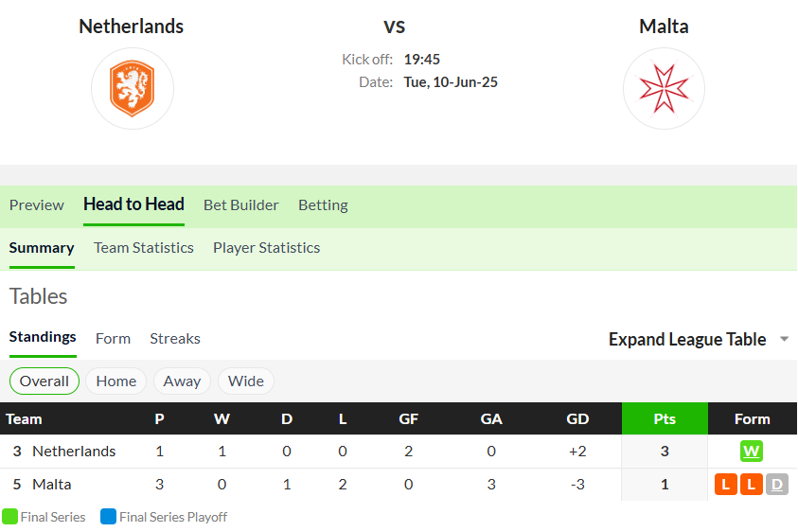Viewport: 798px width, 532px height.
Task: Click the Netherlands orange lion crest
Action: [133, 89]
